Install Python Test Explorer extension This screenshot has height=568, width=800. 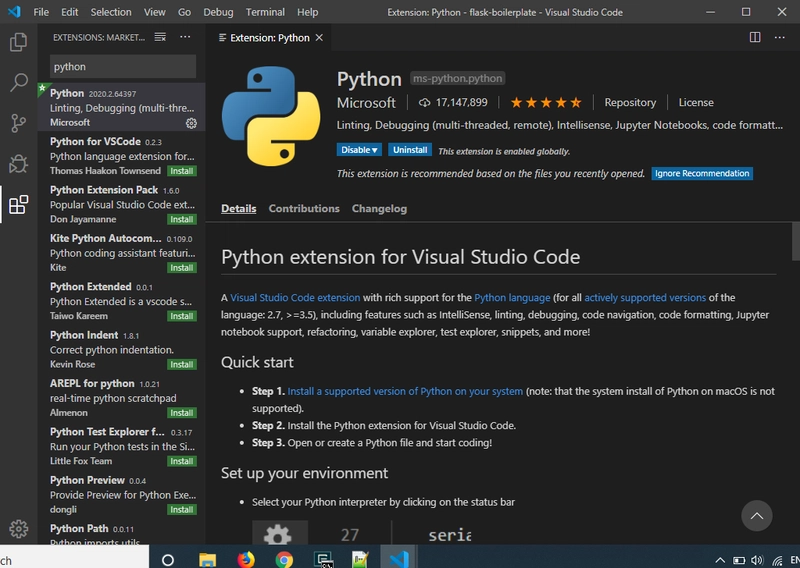coord(182,461)
